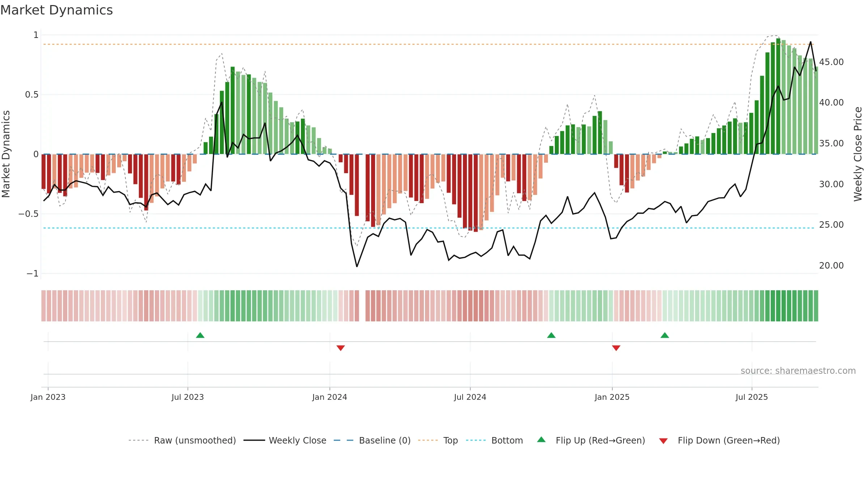The height and width of the screenshot is (488, 868).
Task: Click the Weekly Close Price axis title
Action: (858, 154)
